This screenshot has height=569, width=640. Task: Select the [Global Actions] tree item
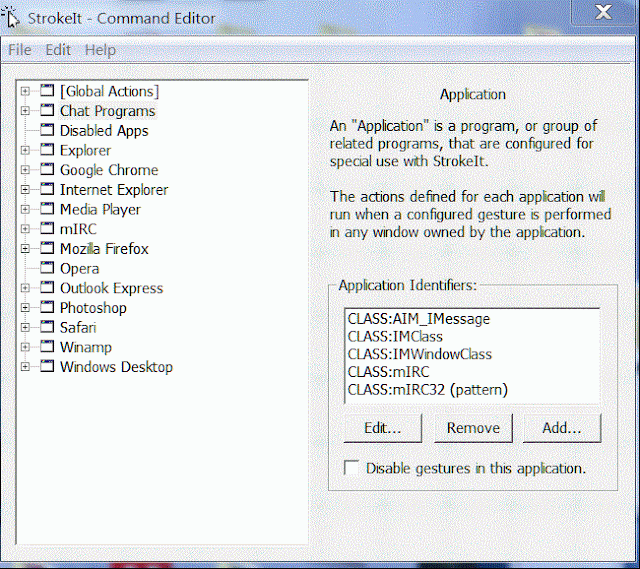pos(109,91)
